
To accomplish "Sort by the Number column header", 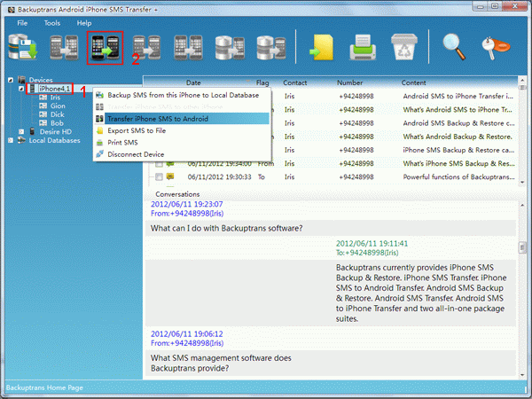I will coord(349,82).
